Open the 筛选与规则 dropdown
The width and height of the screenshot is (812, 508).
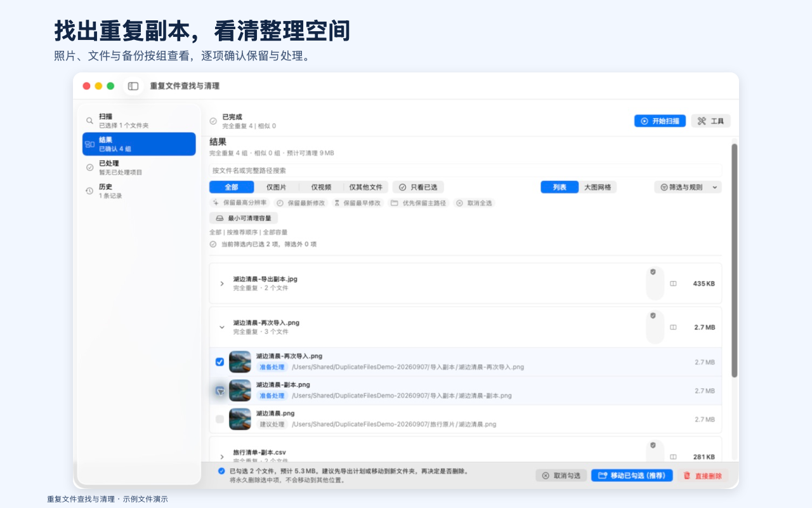(x=688, y=187)
